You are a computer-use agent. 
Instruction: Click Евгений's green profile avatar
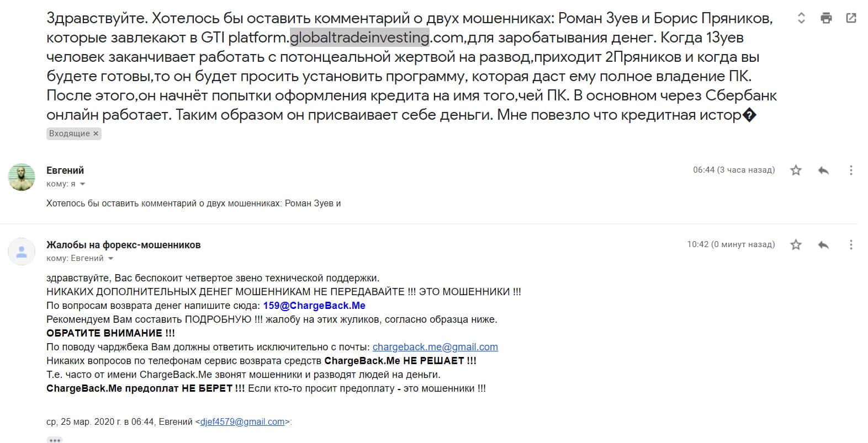[x=22, y=177]
